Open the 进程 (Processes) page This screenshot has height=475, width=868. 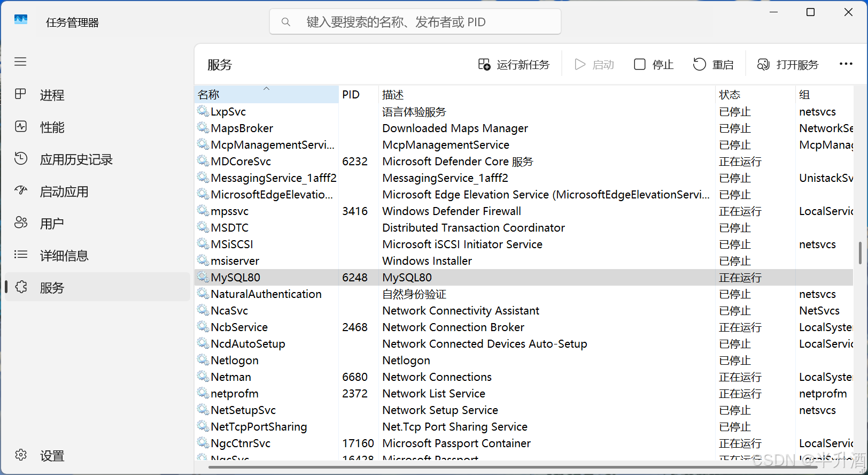pos(97,95)
